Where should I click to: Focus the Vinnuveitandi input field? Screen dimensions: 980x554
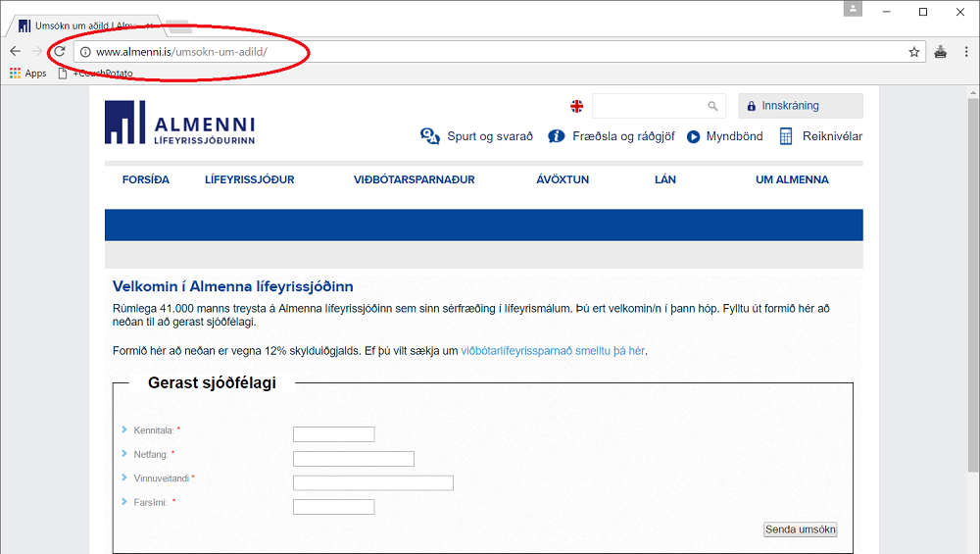(x=373, y=482)
